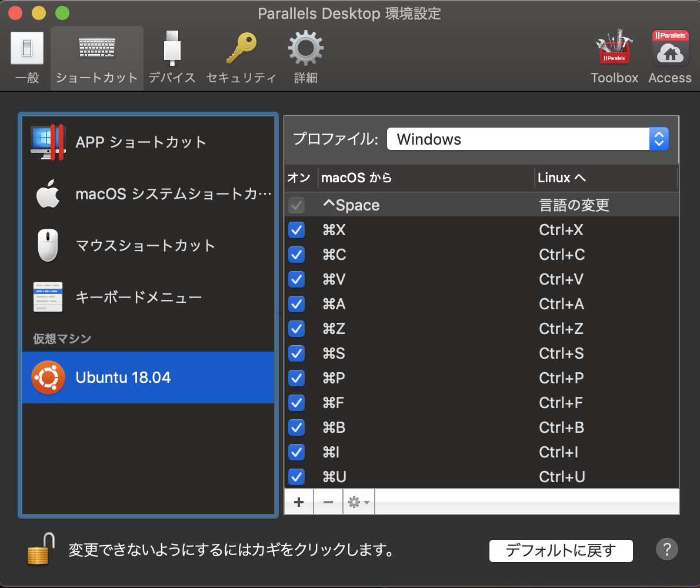Image resolution: width=700 pixels, height=588 pixels.
Task: Click the profile dropdown stepper arrows
Action: (x=659, y=139)
